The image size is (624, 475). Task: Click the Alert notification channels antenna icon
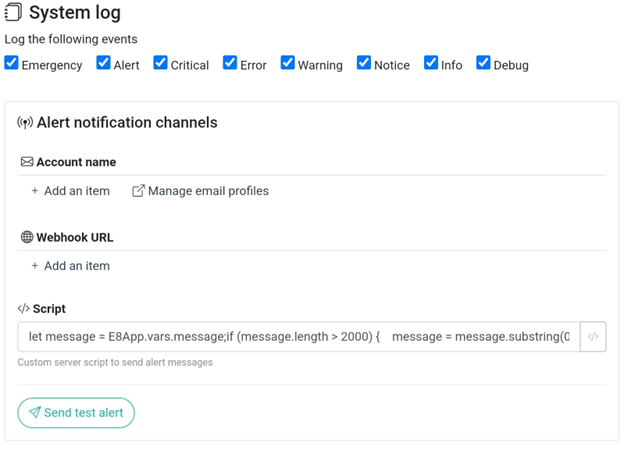pyautogui.click(x=25, y=123)
